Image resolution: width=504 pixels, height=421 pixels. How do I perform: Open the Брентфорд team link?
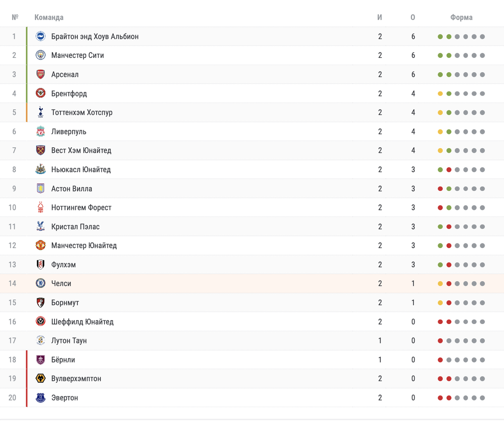point(69,93)
